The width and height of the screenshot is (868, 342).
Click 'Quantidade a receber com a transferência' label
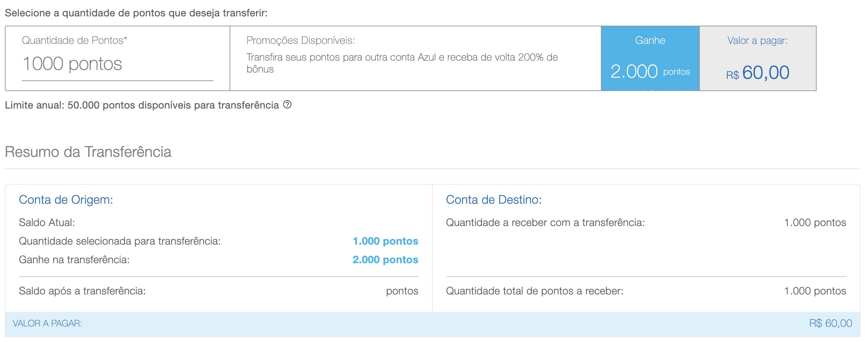pyautogui.click(x=545, y=223)
